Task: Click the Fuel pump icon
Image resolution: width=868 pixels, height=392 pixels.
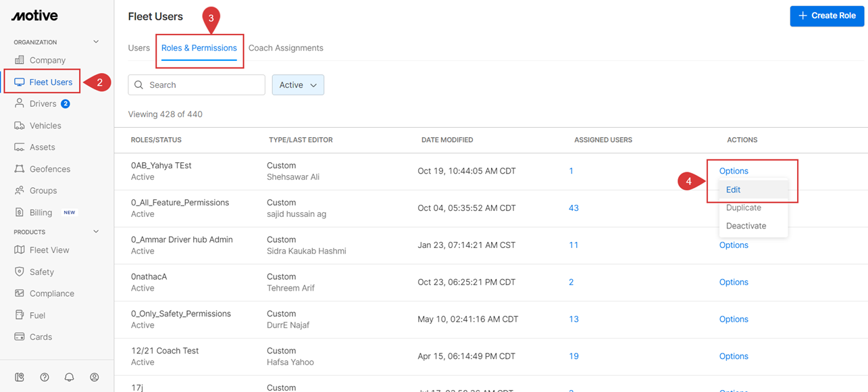Action: coord(20,315)
